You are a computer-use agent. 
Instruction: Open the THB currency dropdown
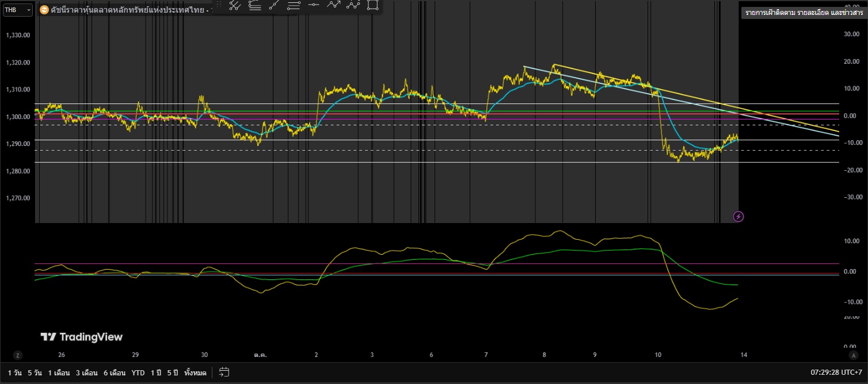[17, 10]
